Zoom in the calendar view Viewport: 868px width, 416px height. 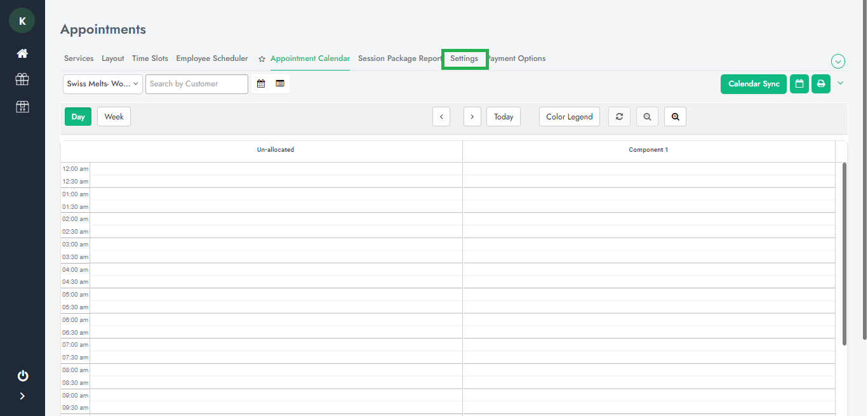click(x=675, y=117)
